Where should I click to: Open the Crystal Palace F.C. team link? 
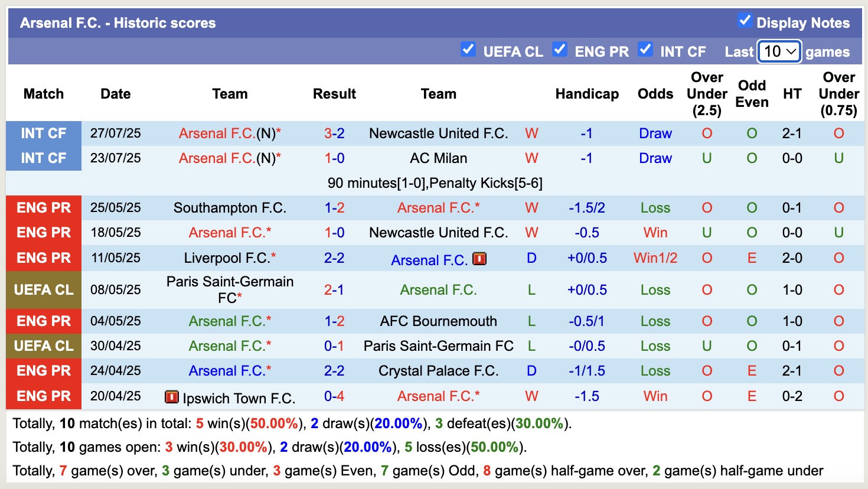(x=438, y=371)
